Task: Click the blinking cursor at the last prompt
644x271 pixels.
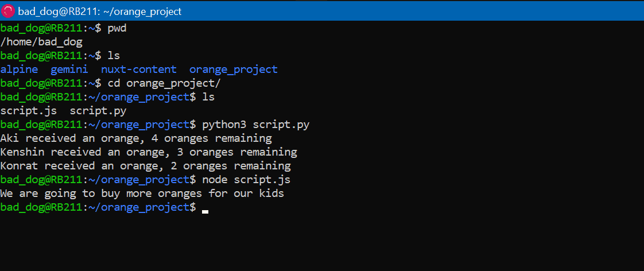Action: (205, 211)
